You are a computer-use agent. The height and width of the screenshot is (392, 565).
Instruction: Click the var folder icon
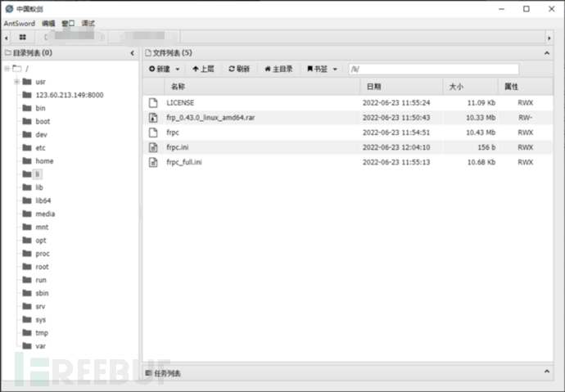pyautogui.click(x=27, y=346)
